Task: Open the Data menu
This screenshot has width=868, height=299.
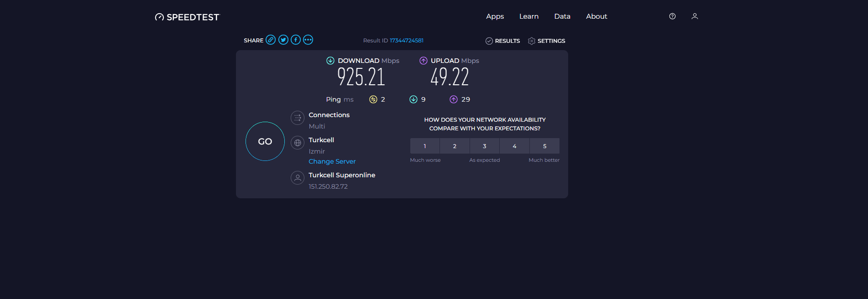Action: pos(562,16)
